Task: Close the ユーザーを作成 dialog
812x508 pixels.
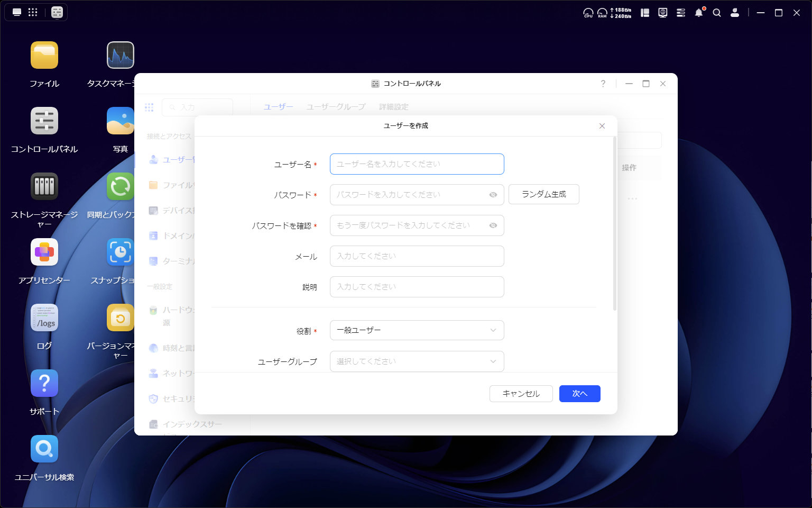Action: click(x=602, y=126)
